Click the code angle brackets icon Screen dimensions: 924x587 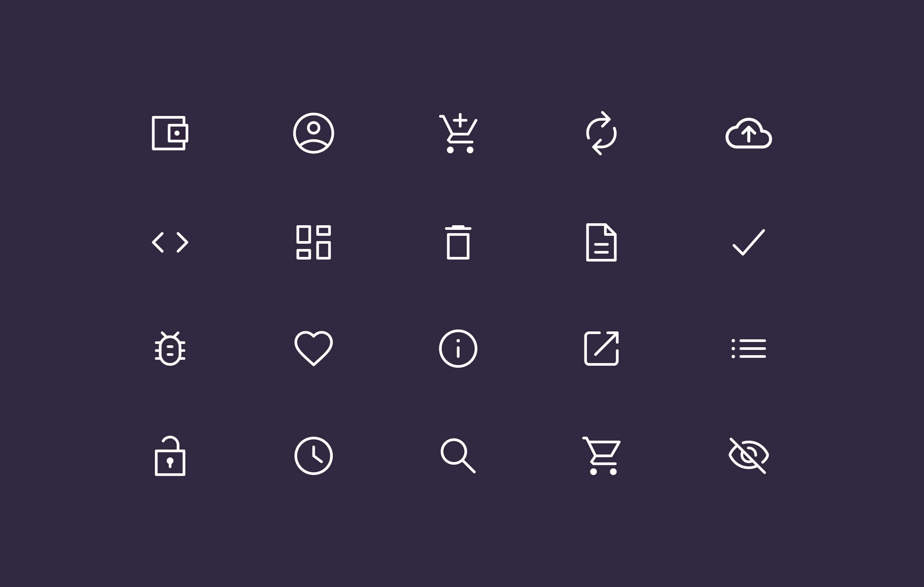pos(170,242)
